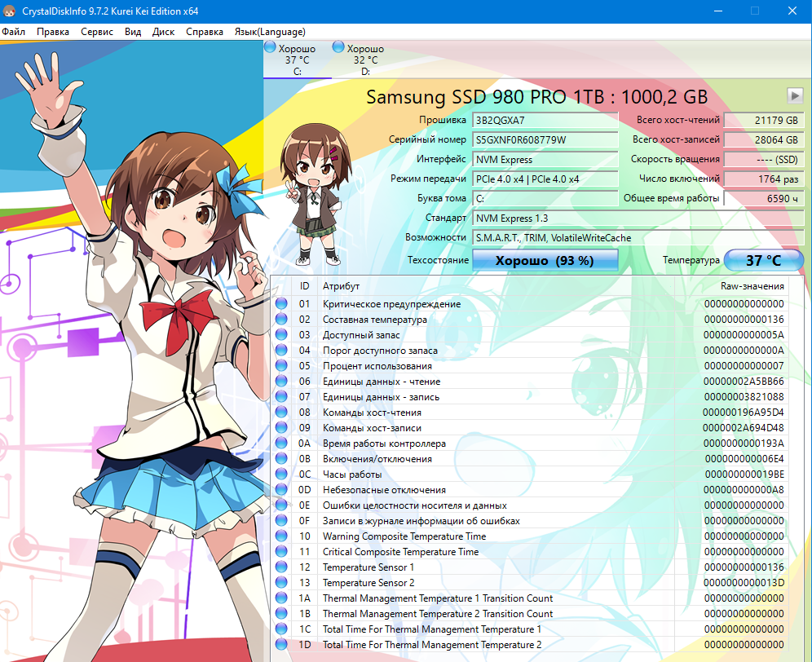The height and width of the screenshot is (662, 812).
Task: Click status icon for row 1B
Action: [x=281, y=614]
